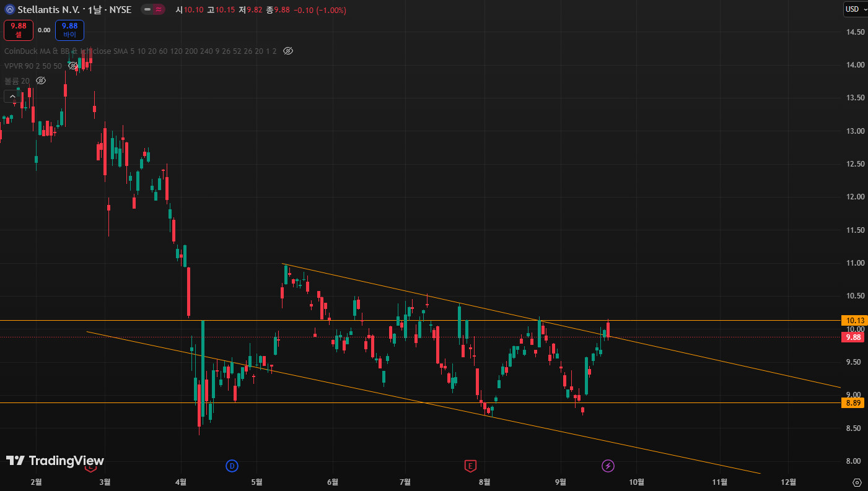The width and height of the screenshot is (868, 491).
Task: Click the TradingView logo
Action: click(55, 461)
